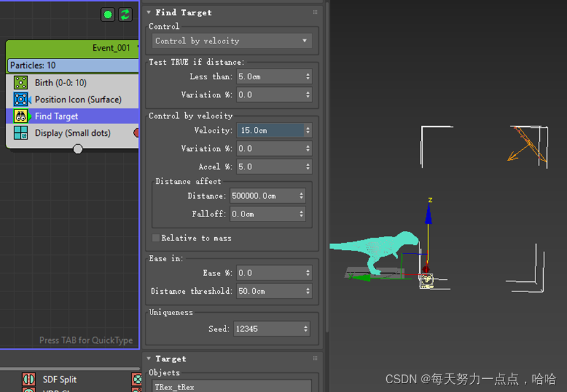Select the Display (Small dots) operator
This screenshot has width=567, height=392.
click(72, 133)
